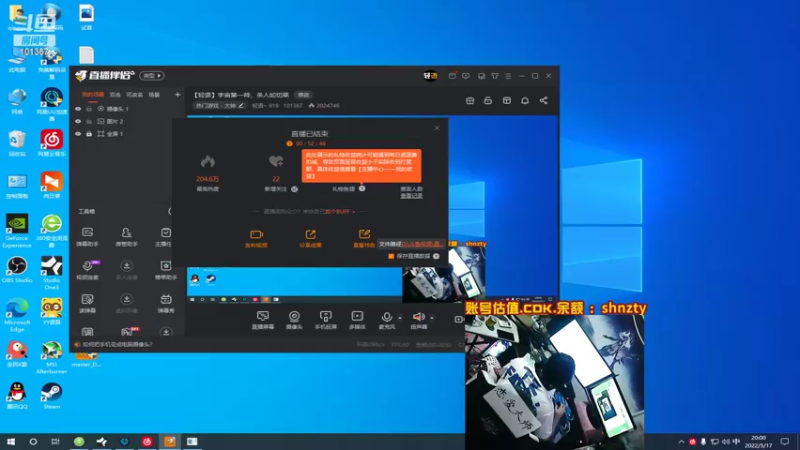Edit the 热门游戏 category with pencil icon

[241, 106]
